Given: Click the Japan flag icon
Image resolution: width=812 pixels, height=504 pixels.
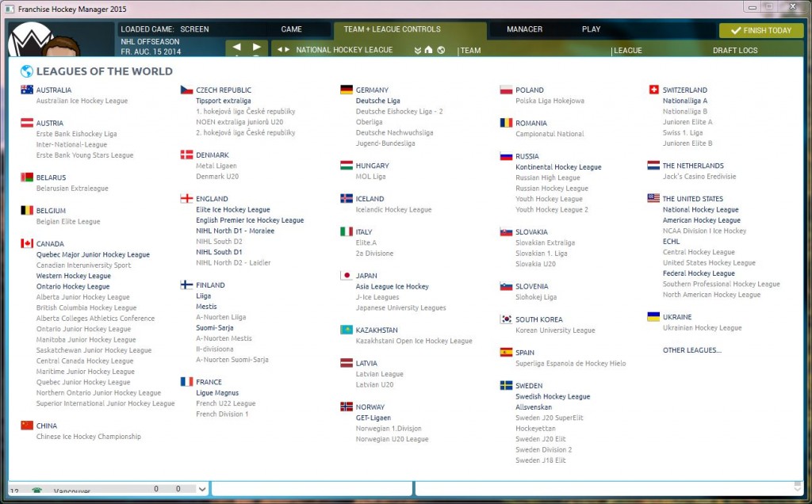Looking at the screenshot, I should pyautogui.click(x=347, y=275).
